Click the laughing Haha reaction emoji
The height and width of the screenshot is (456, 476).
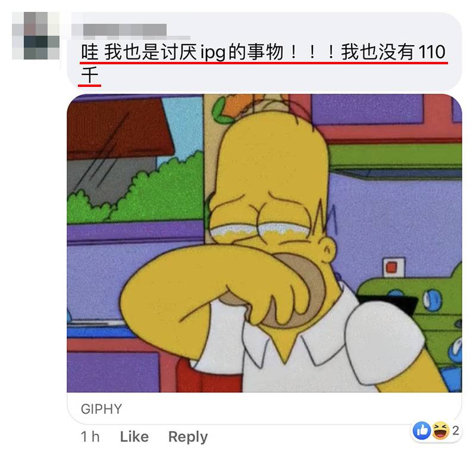click(440, 430)
